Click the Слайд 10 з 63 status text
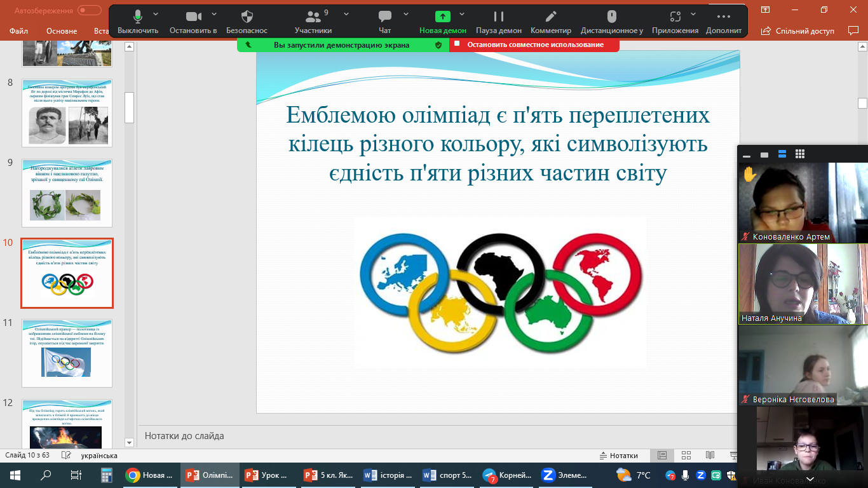The height and width of the screenshot is (488, 868). (28, 456)
